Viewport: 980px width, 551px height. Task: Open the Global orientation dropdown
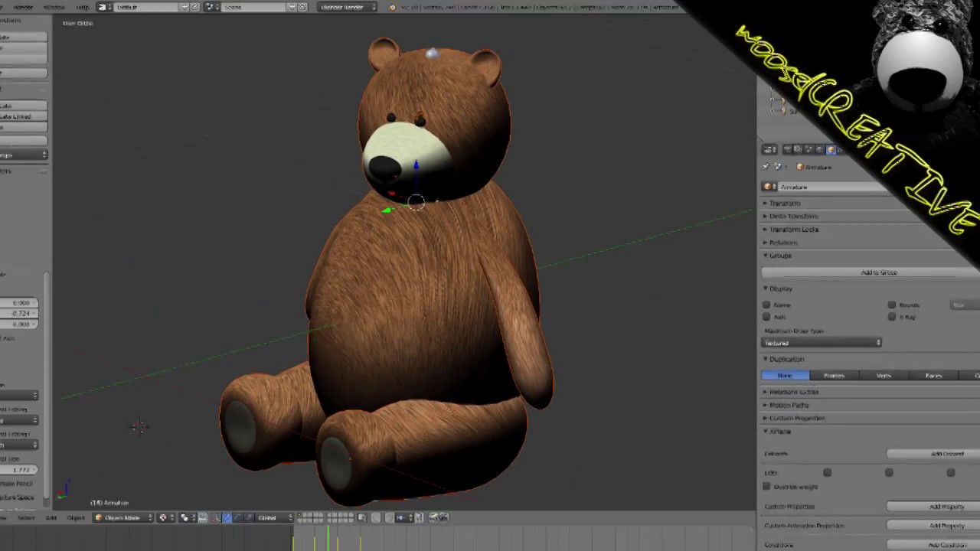click(x=274, y=517)
